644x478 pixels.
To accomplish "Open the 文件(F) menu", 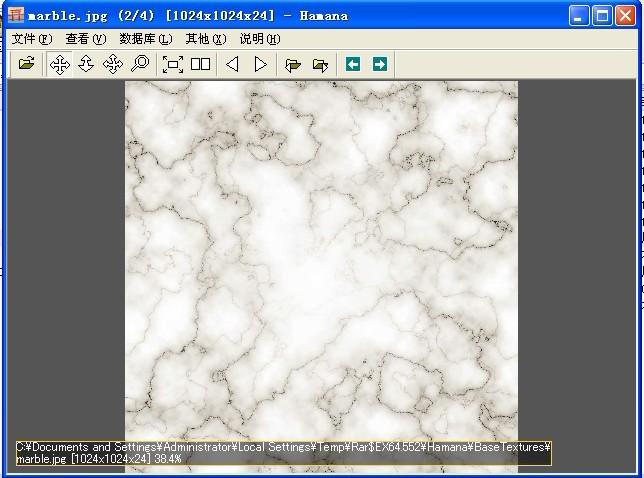I will pyautogui.click(x=32, y=39).
